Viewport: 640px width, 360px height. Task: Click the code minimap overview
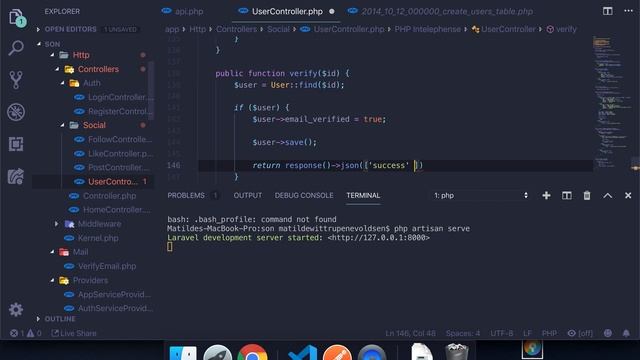point(611,102)
